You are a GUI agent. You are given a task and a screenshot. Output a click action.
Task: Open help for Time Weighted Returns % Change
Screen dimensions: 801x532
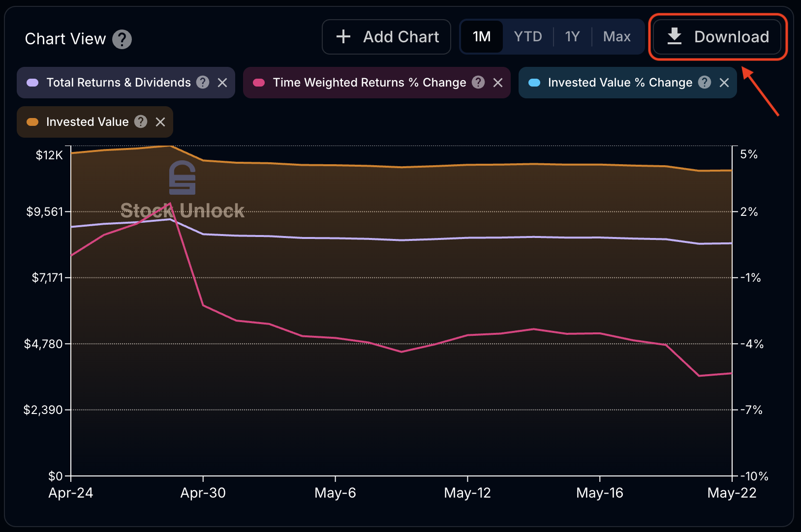tap(478, 83)
